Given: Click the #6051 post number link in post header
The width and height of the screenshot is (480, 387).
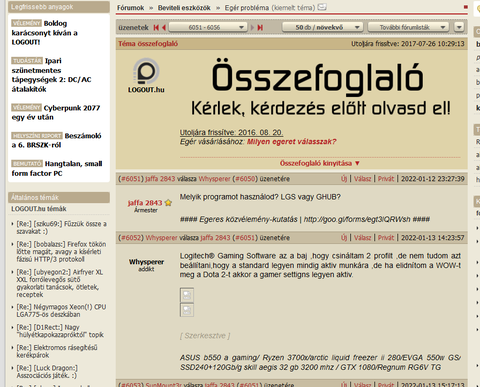Looking at the screenshot, I should [131, 179].
